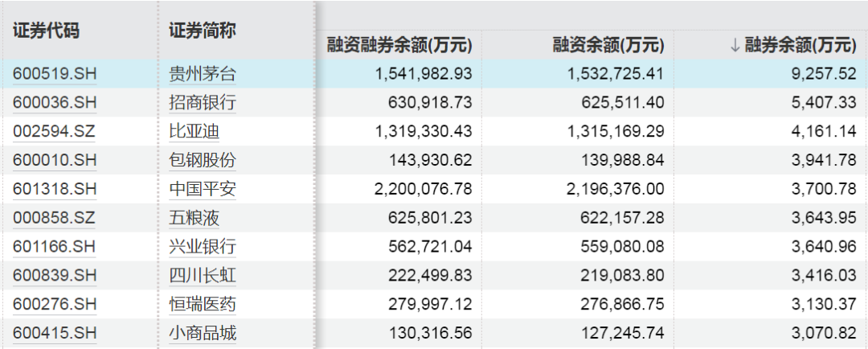
Task: Sort by 融资余额(万元) column header
Action: click(x=608, y=45)
